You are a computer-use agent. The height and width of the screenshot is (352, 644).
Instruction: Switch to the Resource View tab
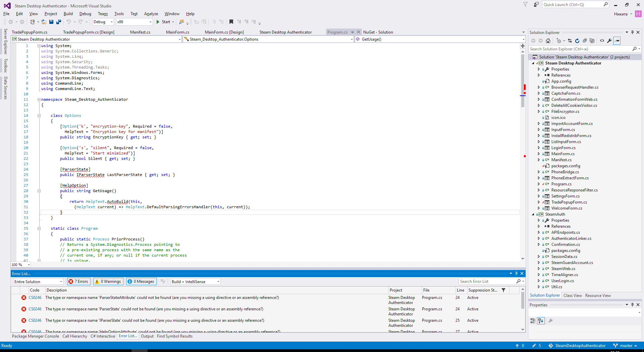598,295
